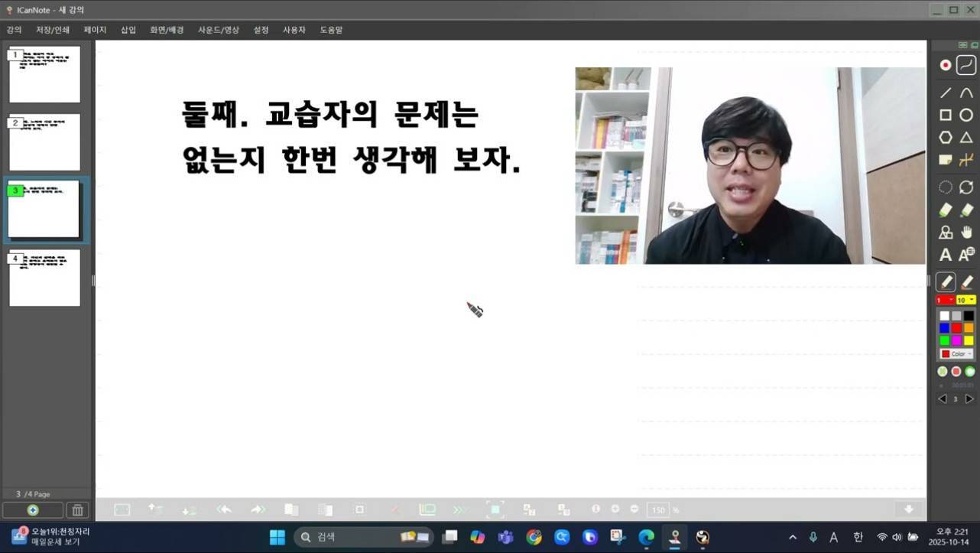Viewport: 980px width, 553px height.
Task: Pick the triangle shape tool
Action: tap(966, 138)
